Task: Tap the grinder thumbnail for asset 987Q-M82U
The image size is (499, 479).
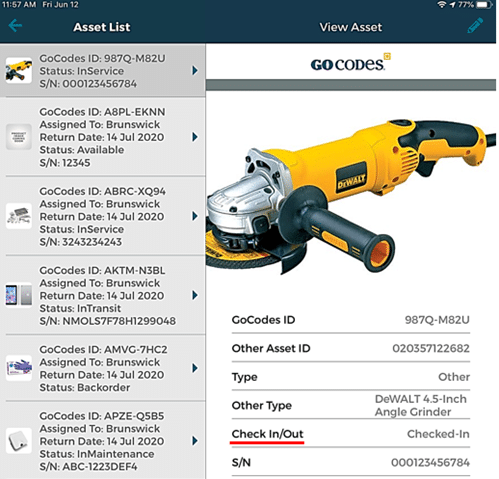Action: (x=19, y=71)
